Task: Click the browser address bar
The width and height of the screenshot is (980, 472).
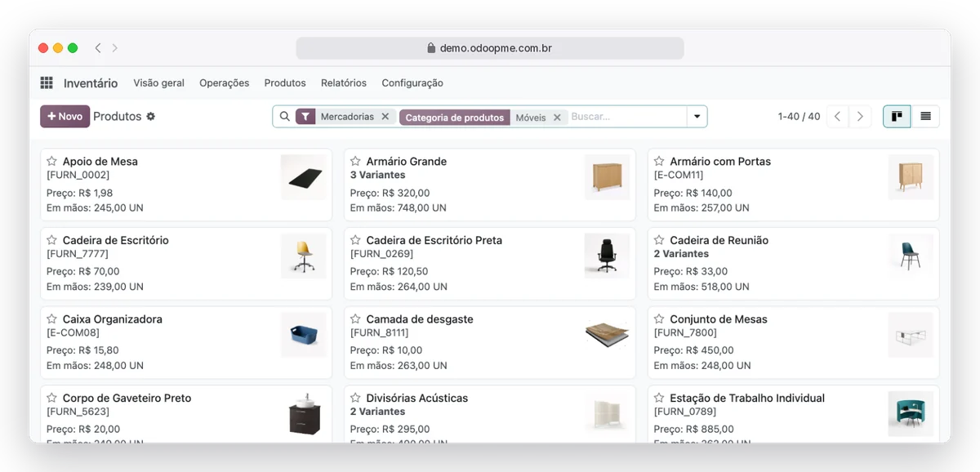Action: click(x=490, y=48)
